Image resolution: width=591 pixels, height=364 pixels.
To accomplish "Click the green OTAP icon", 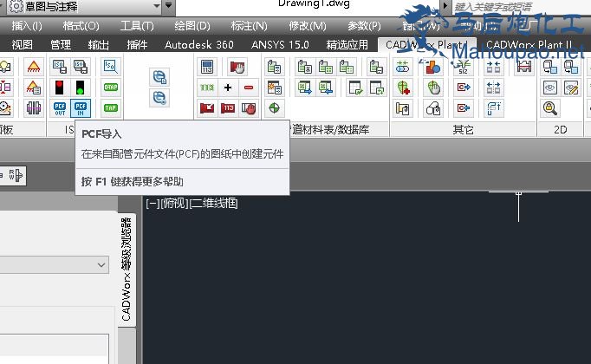I will pos(110,88).
